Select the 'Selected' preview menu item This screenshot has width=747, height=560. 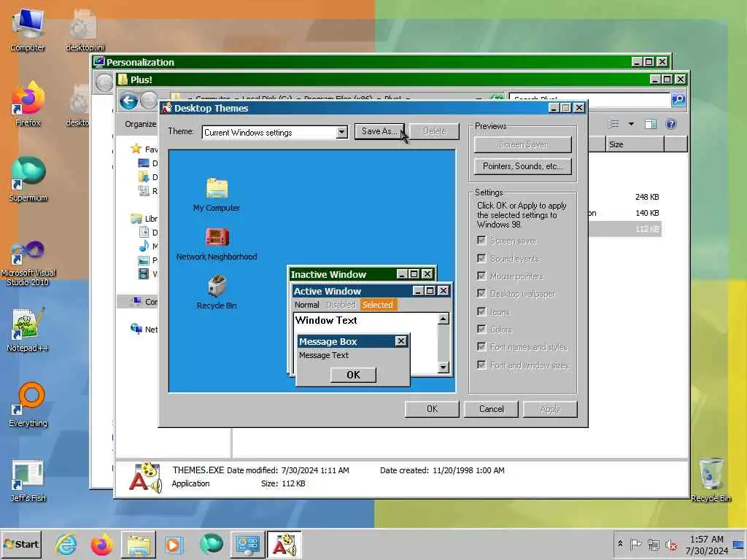point(377,305)
